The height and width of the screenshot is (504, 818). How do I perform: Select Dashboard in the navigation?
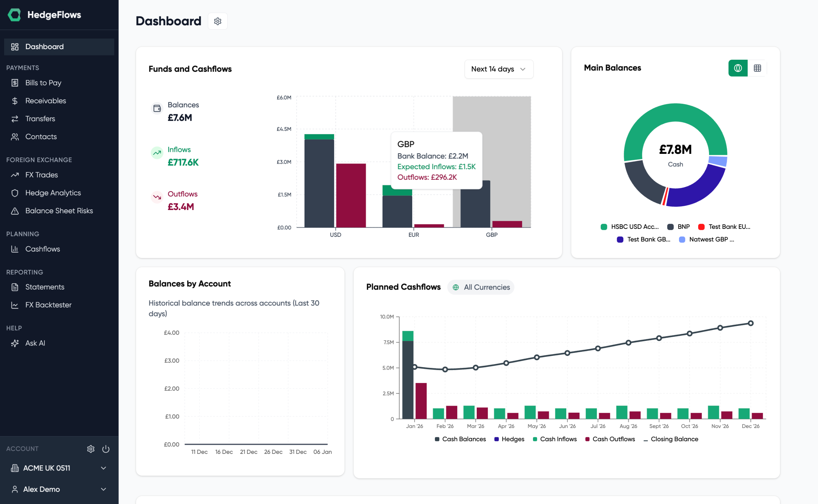coord(44,47)
